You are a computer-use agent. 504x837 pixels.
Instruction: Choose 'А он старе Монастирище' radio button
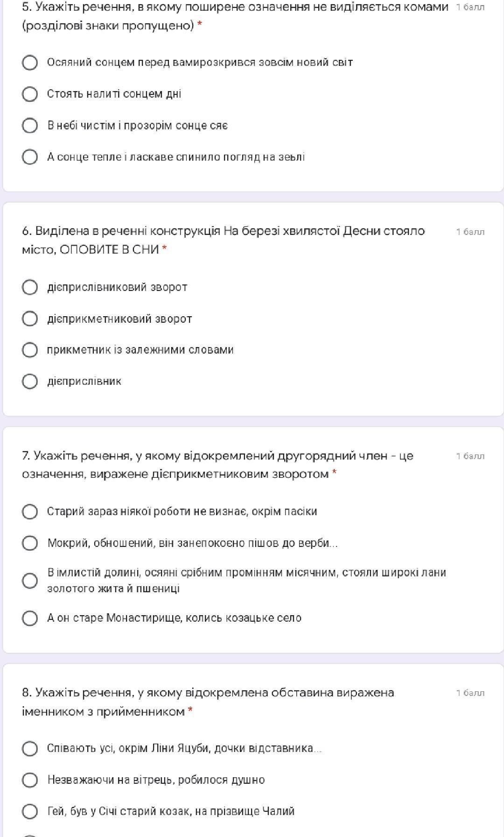tap(30, 618)
